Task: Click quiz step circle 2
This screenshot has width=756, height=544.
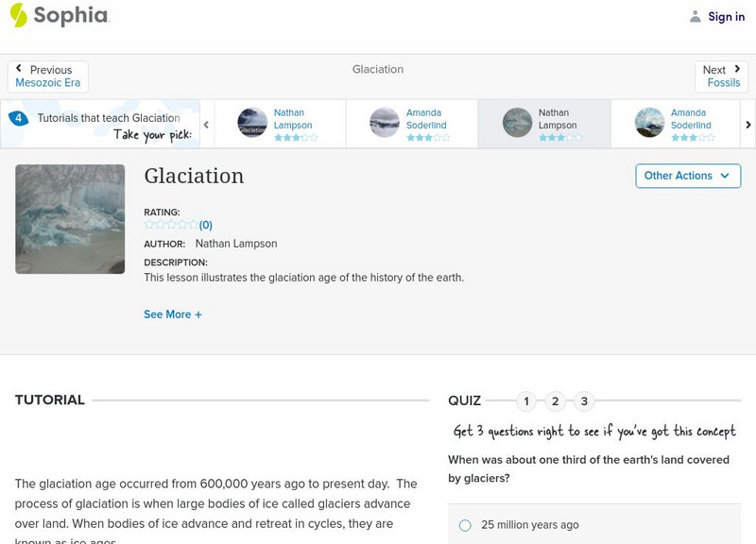Action: (556, 401)
